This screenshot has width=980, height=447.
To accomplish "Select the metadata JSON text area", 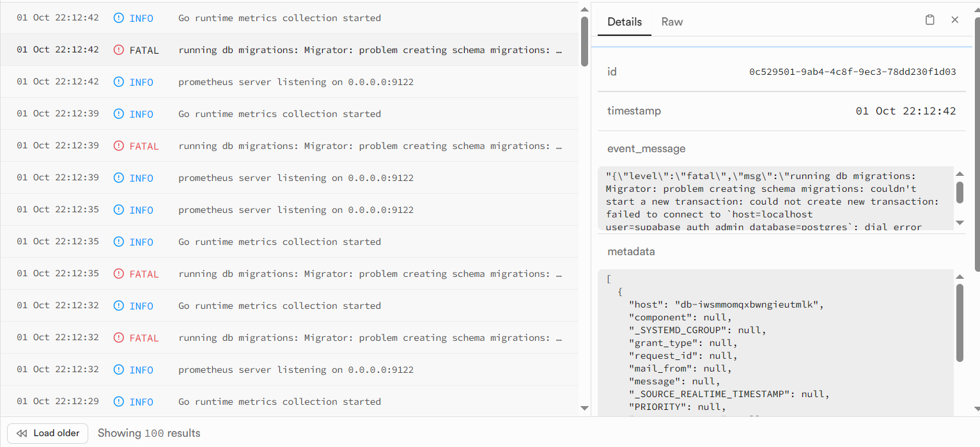I will (x=775, y=345).
